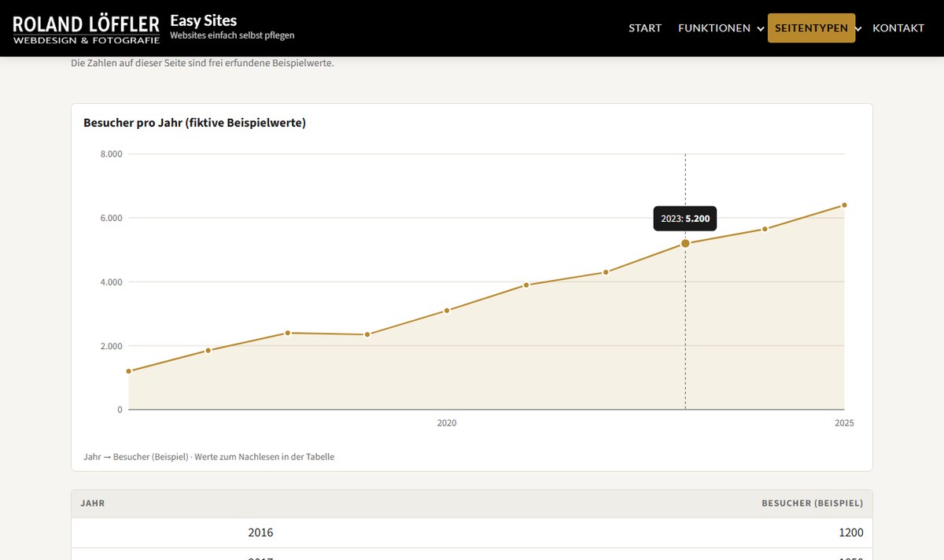Screen dimensions: 944x560
Task: Click the 2025 x-axis label
Action: pyautogui.click(x=844, y=423)
